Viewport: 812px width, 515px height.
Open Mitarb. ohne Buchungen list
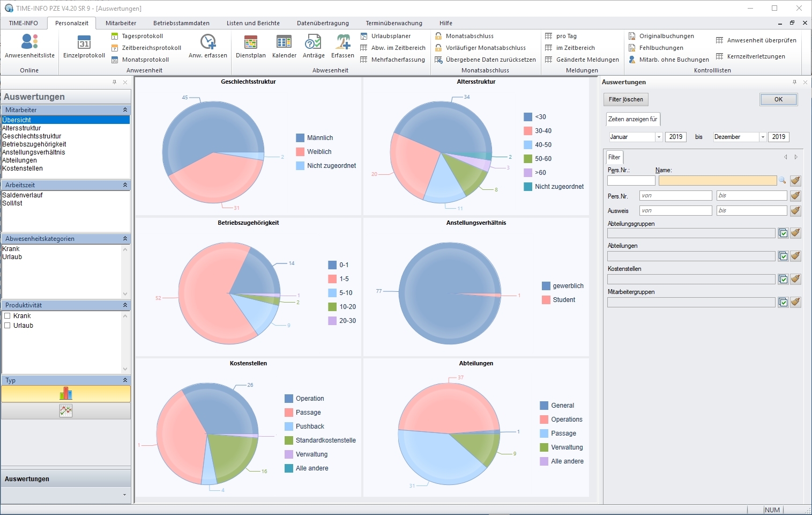(668, 60)
